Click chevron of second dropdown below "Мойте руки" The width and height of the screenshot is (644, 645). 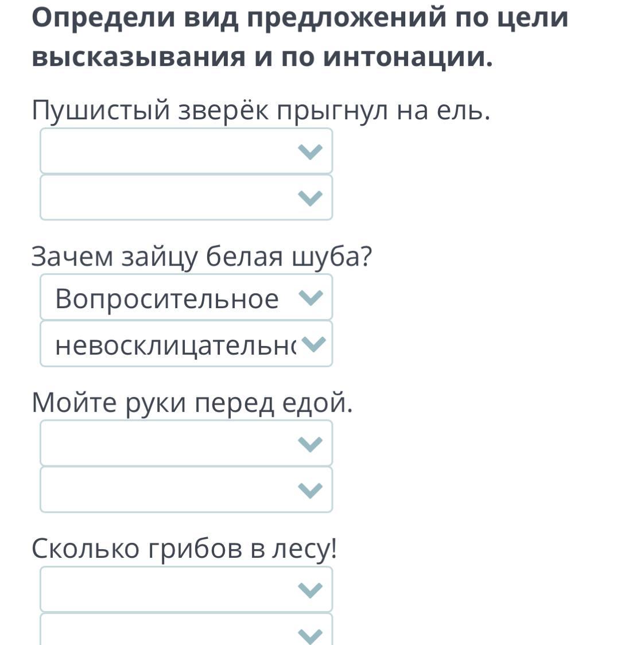tap(311, 490)
